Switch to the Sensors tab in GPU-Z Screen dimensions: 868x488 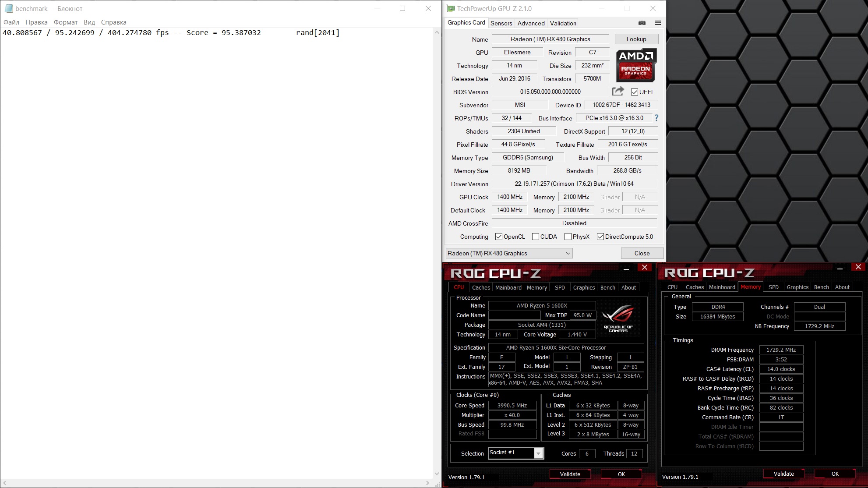501,23
